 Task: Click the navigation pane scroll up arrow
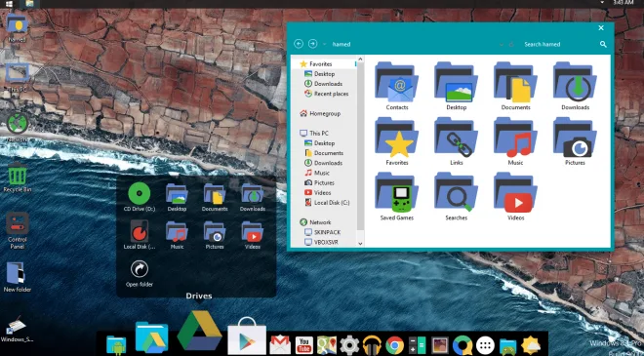coord(360,59)
